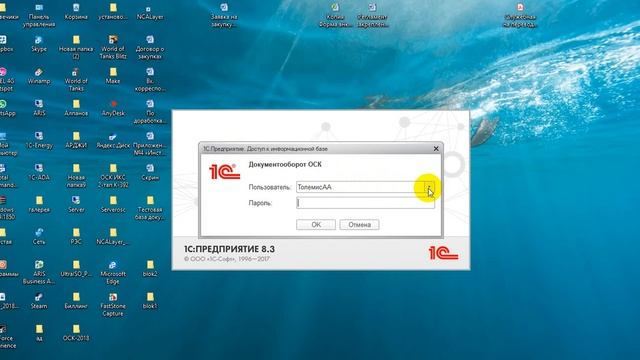Click the Отмена cancel button
640x360 pixels.
click(359, 224)
